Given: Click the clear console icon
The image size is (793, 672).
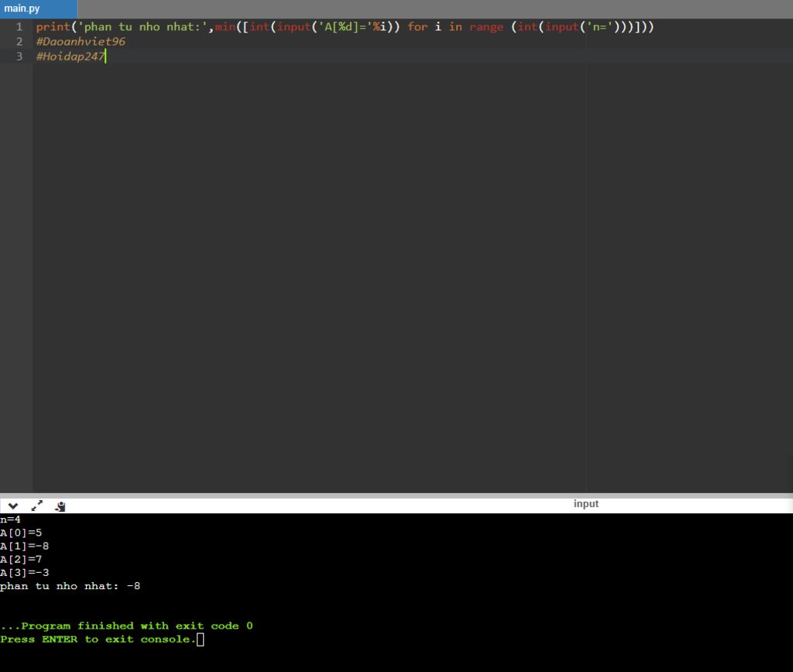Looking at the screenshot, I should pyautogui.click(x=60, y=506).
